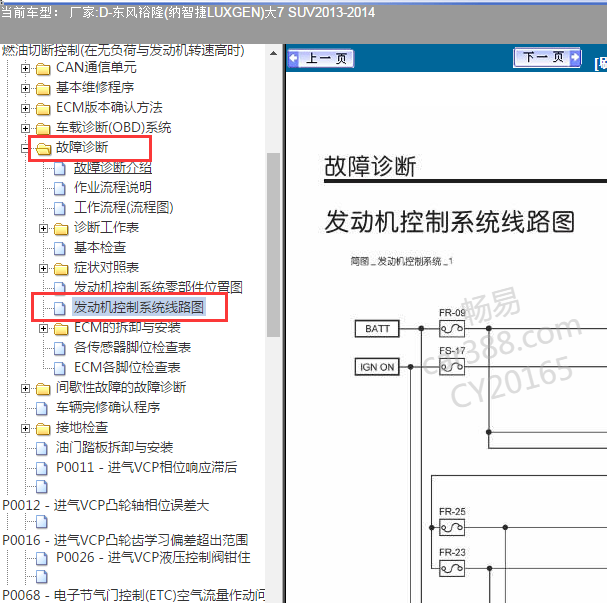Select 故障诊断 folder label in tree
Screen dimensions: 607x603
82,147
